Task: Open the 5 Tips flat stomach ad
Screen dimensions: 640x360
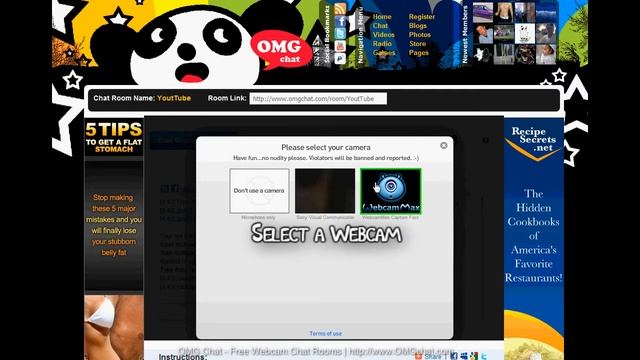Action: [x=114, y=239]
